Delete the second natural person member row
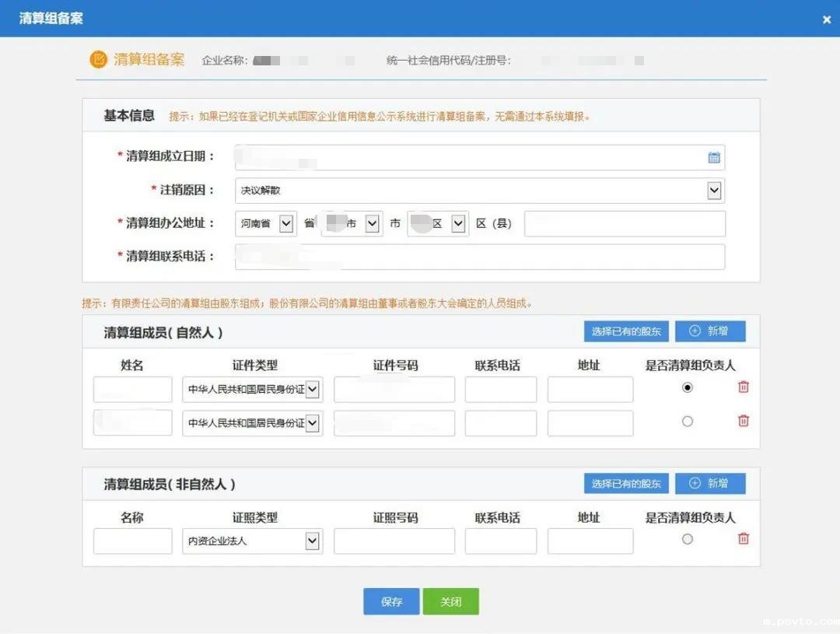 coord(743,421)
